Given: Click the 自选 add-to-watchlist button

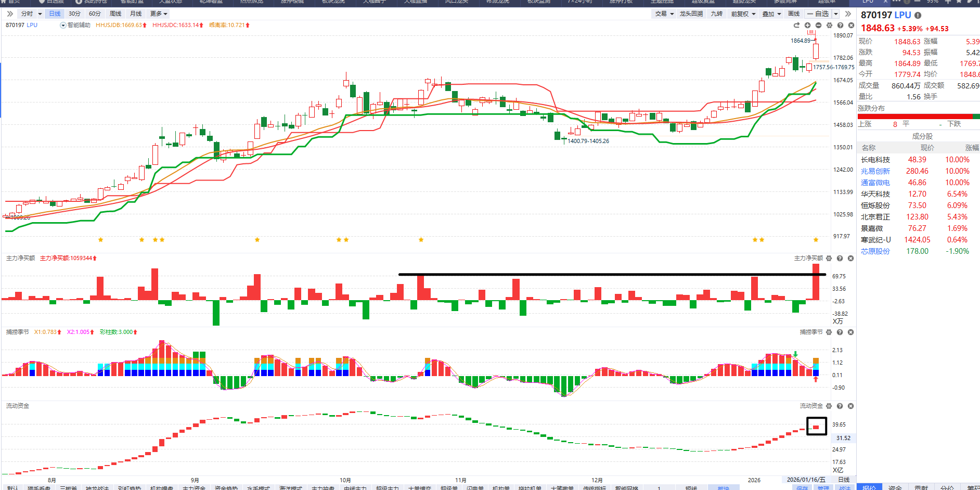Looking at the screenshot, I should coord(818,14).
